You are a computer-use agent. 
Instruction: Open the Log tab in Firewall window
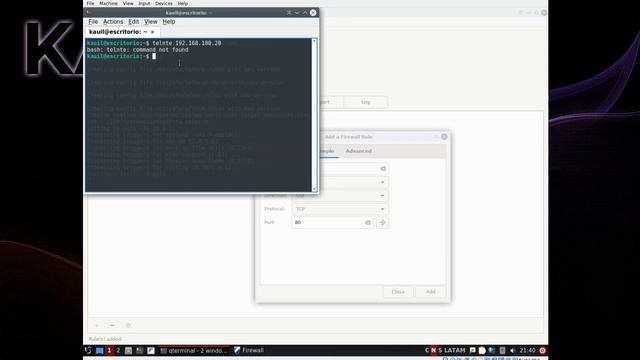tap(366, 102)
